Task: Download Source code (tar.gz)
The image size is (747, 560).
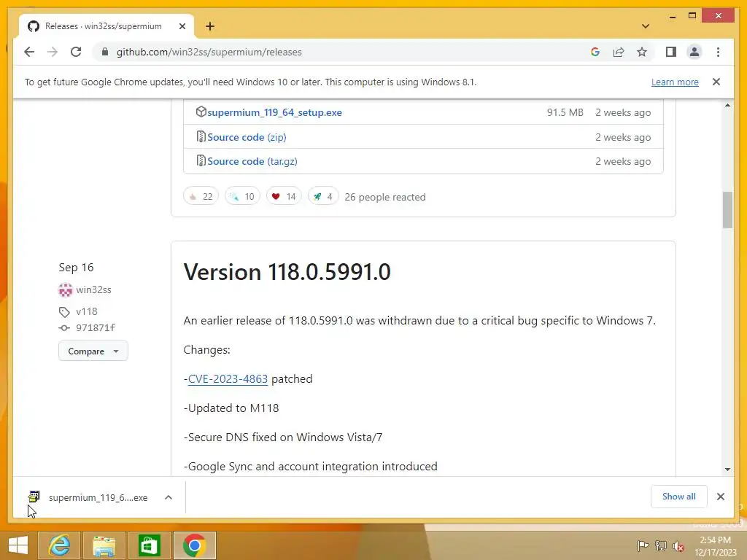Action: [252, 161]
